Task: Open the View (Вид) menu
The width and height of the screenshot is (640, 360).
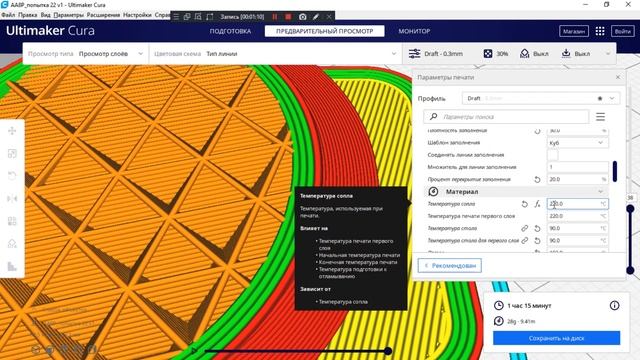Action: tap(45, 15)
